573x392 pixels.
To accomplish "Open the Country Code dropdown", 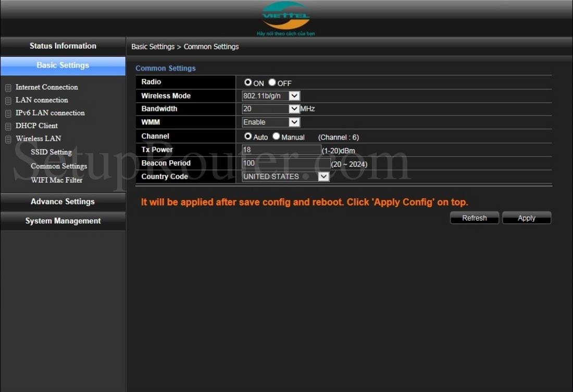I will click(x=323, y=176).
